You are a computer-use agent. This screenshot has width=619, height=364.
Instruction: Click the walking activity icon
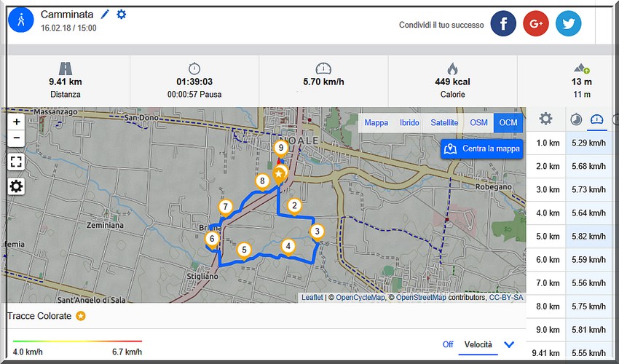(21, 20)
